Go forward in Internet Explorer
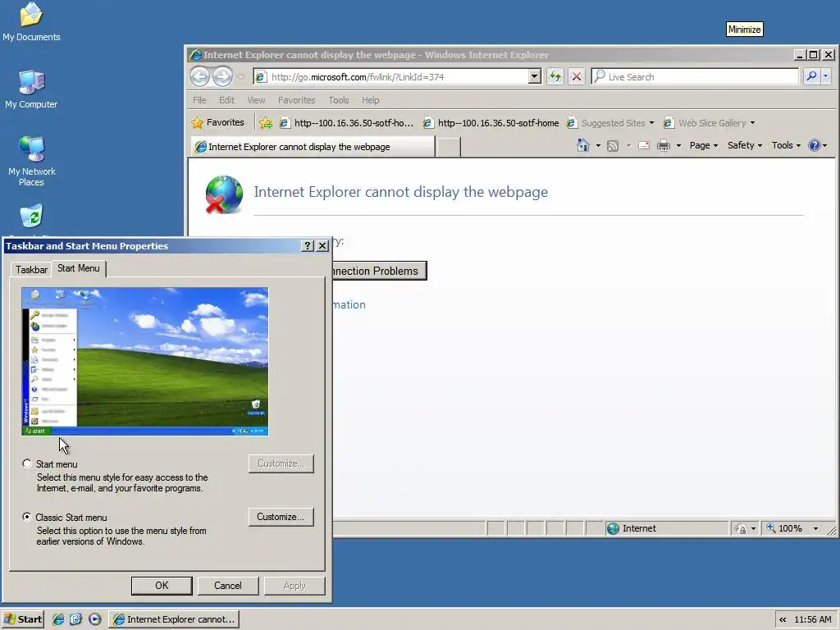This screenshot has width=840, height=630. 222,76
